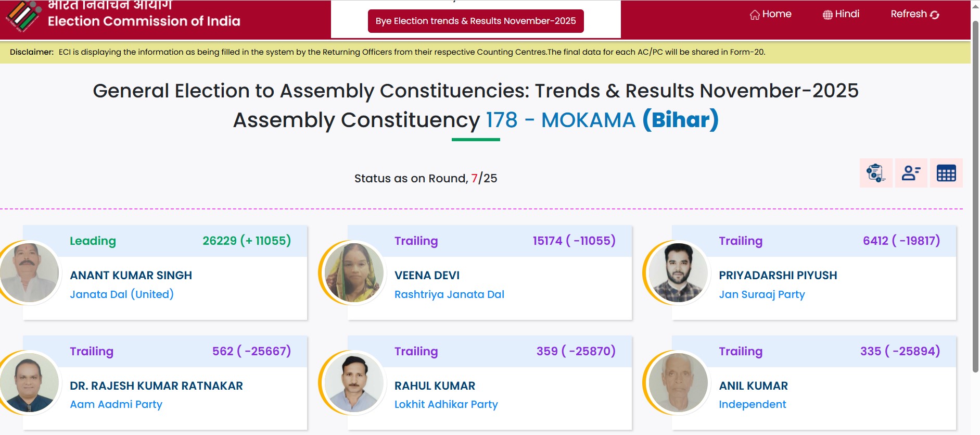
Task: Click Dr. Rajesh Kumar Ratnakar's photo
Action: coord(29,383)
